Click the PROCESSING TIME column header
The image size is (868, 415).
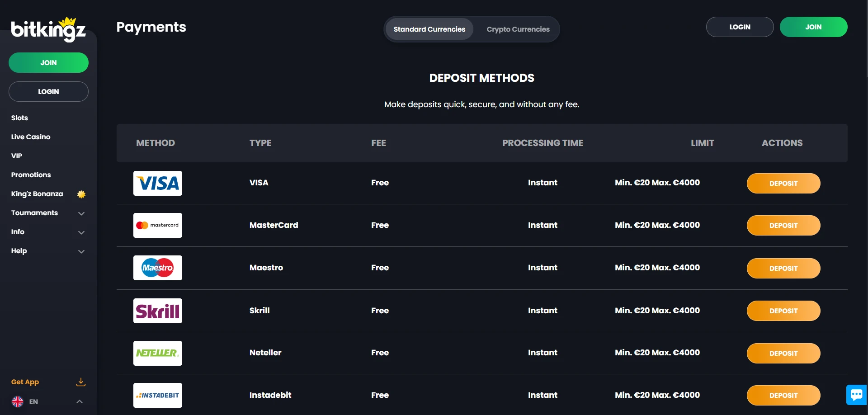point(542,143)
